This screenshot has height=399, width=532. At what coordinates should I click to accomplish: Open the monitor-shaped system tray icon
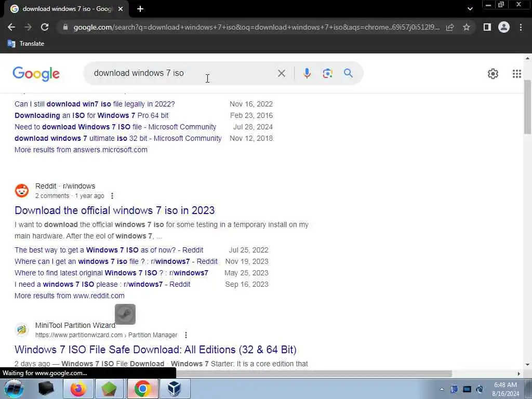pyautogui.click(x=467, y=390)
